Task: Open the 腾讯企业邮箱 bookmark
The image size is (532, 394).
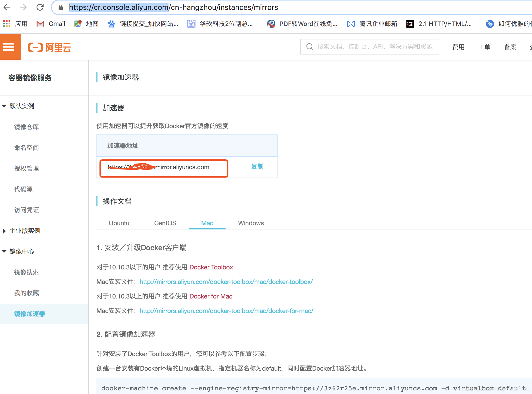Action: (372, 24)
